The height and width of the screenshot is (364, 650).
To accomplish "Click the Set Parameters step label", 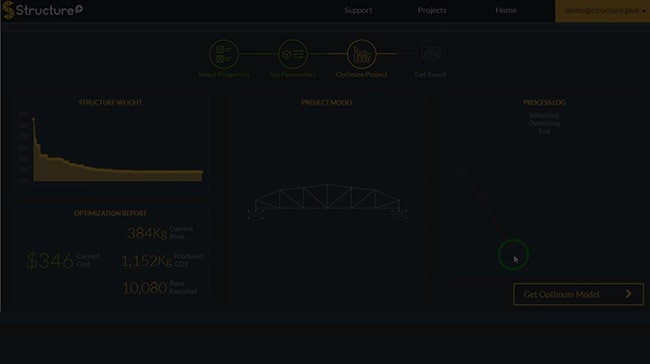I will [x=293, y=75].
